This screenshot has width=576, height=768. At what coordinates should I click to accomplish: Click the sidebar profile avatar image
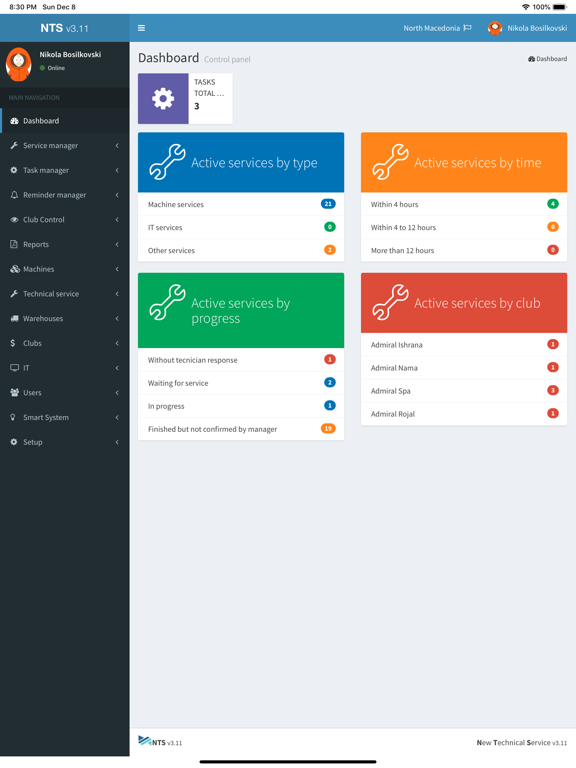(x=19, y=64)
